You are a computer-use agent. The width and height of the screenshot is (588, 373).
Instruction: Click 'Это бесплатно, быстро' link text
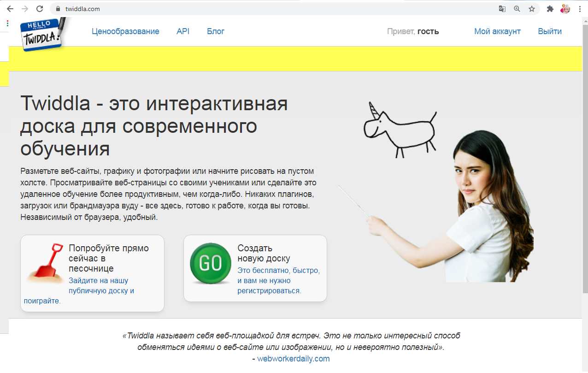pyautogui.click(x=278, y=270)
